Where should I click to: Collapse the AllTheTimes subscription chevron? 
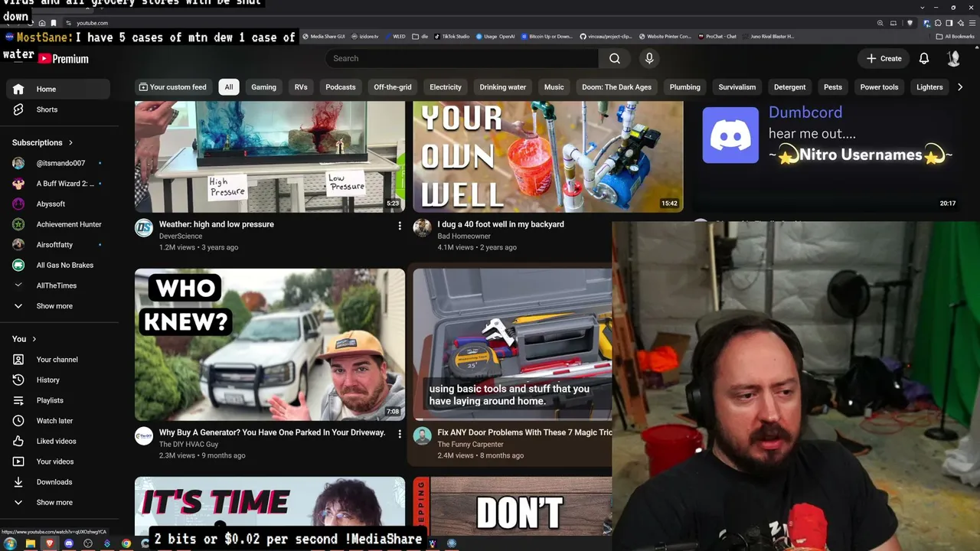pos(18,285)
